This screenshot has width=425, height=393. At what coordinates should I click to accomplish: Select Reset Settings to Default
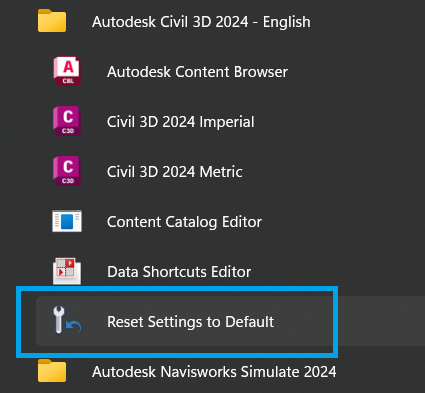tap(190, 322)
